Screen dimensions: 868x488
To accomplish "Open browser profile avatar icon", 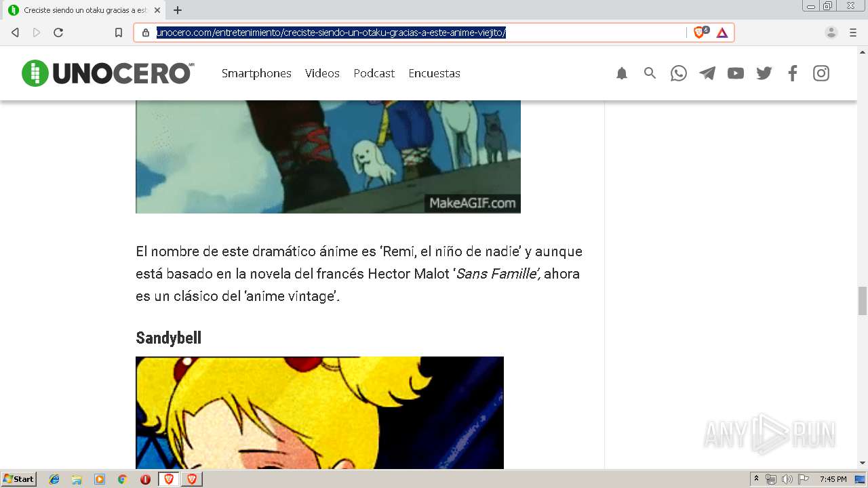I will pos(831,33).
